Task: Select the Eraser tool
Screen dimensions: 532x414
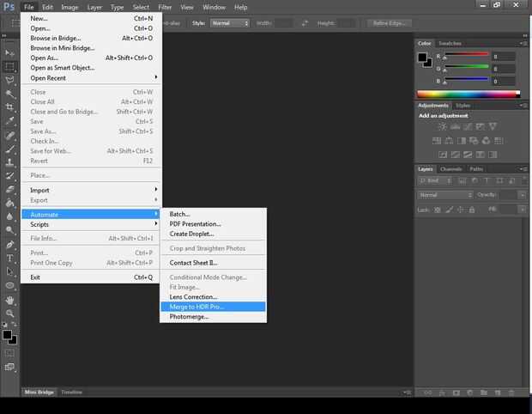Action: pos(9,189)
